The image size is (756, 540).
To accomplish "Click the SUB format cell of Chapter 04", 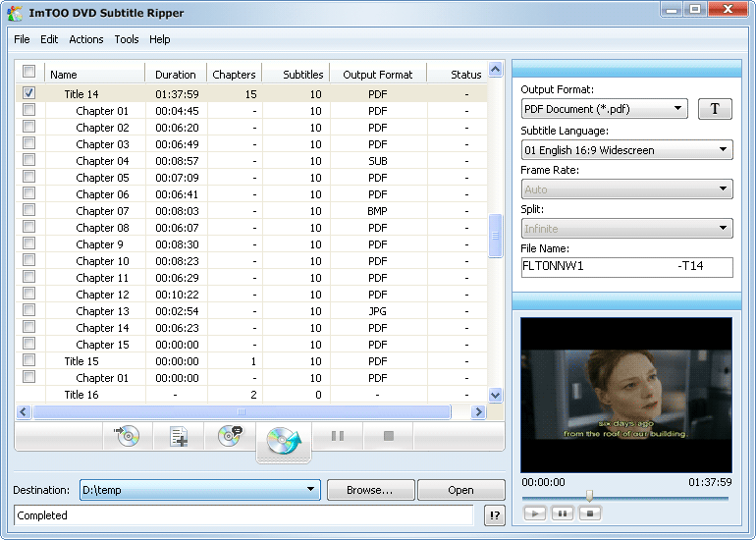I will (378, 161).
